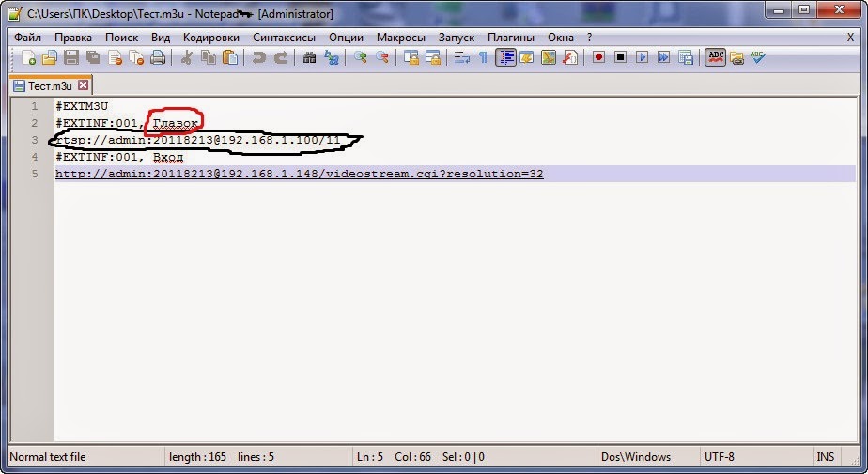Click ABC checkmark spell-check icon
The height and width of the screenshot is (474, 868).
758,57
